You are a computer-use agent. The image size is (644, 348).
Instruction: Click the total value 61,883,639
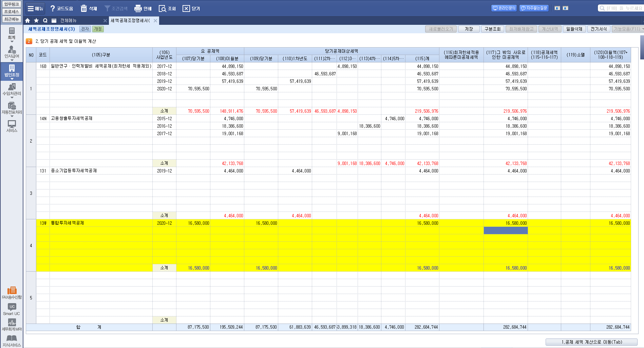pos(300,327)
